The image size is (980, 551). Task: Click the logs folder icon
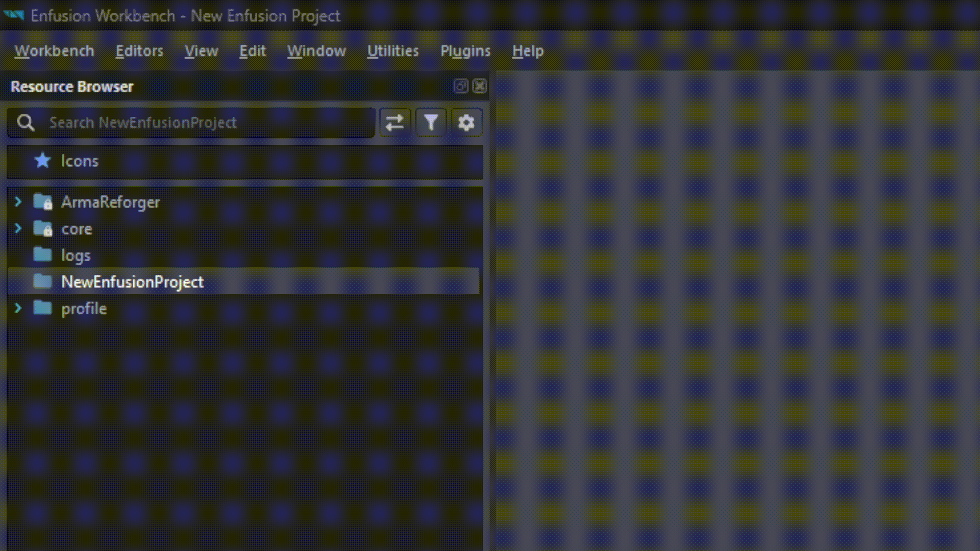tap(42, 255)
